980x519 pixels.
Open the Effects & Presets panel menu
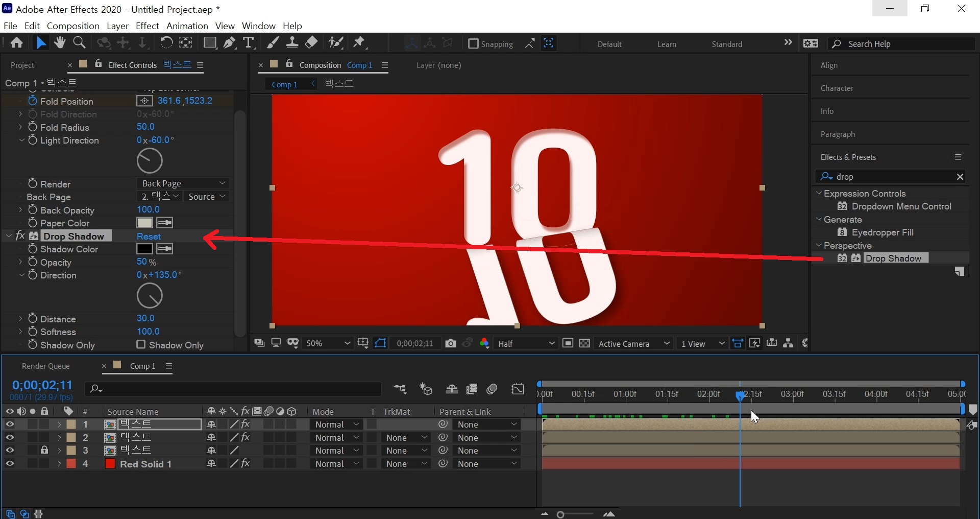click(x=958, y=157)
